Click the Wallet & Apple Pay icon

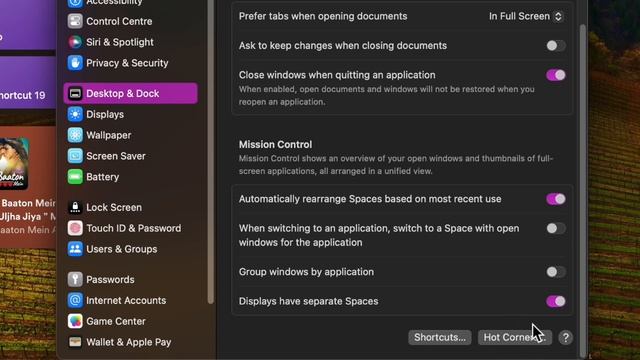click(75, 342)
